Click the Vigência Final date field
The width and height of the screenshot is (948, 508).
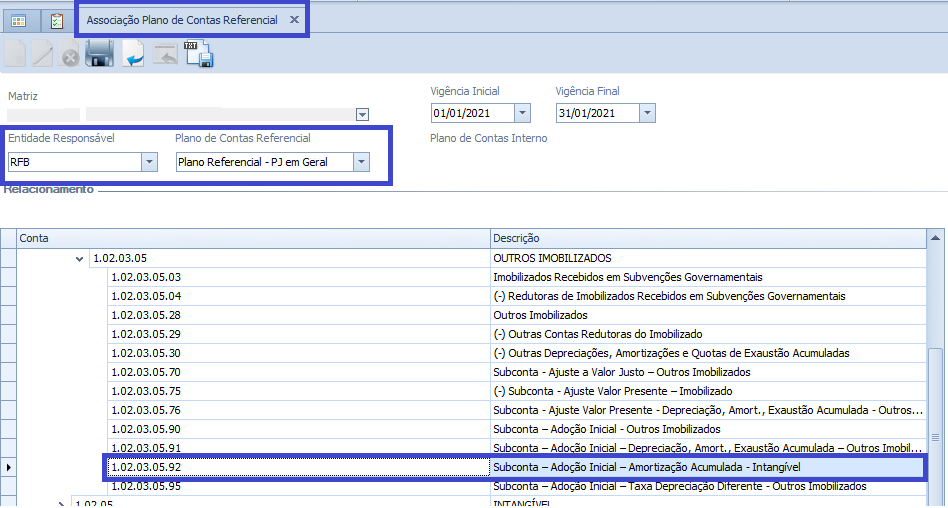[597, 113]
